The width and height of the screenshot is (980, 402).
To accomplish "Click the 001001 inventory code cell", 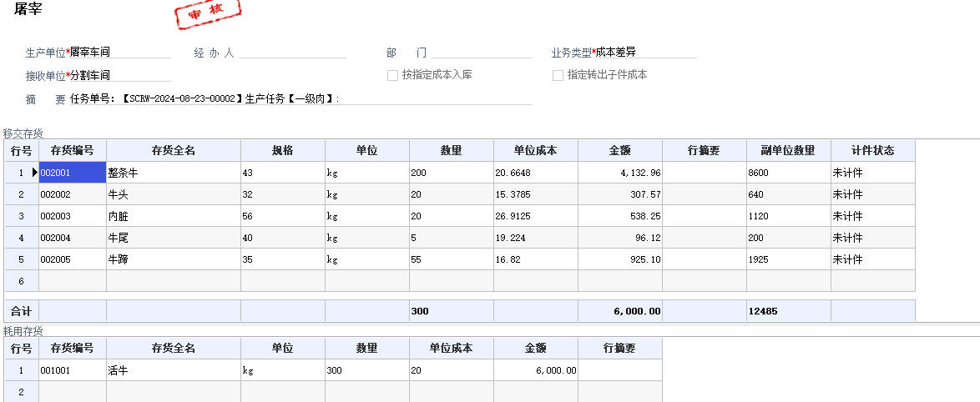I will [73, 370].
